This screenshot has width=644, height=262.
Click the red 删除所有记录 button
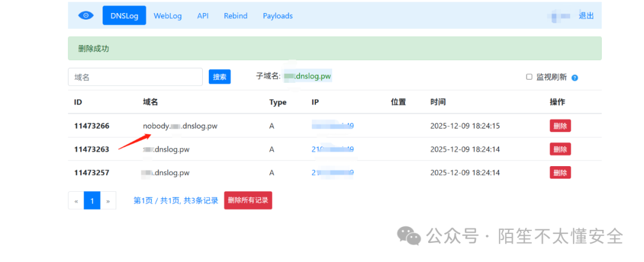247,201
